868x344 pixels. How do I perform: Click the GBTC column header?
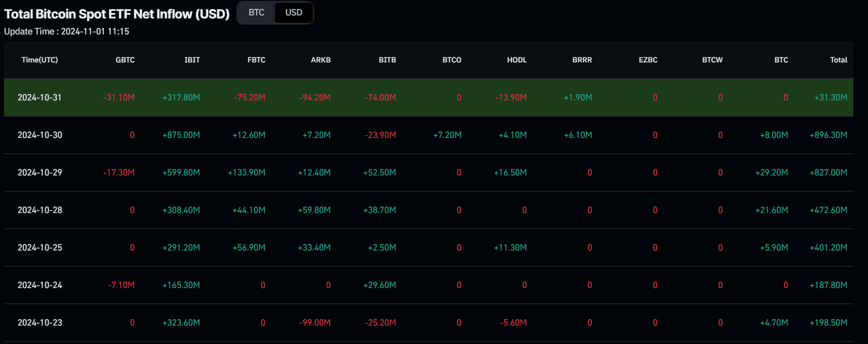click(x=125, y=60)
